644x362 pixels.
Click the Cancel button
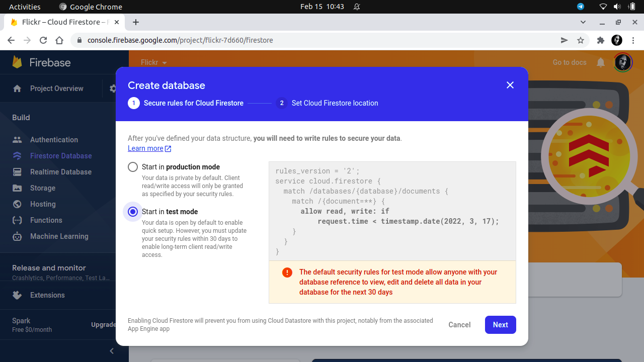(459, 325)
